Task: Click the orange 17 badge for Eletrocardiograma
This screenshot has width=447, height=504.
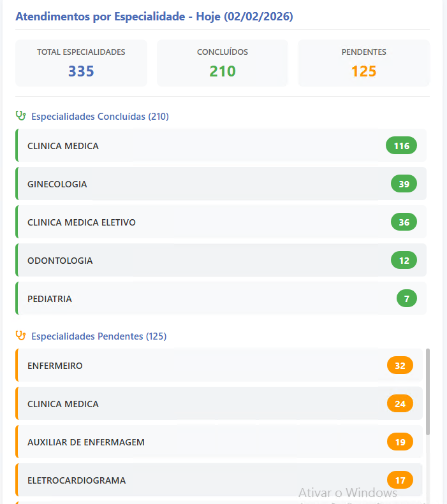Action: 400,480
